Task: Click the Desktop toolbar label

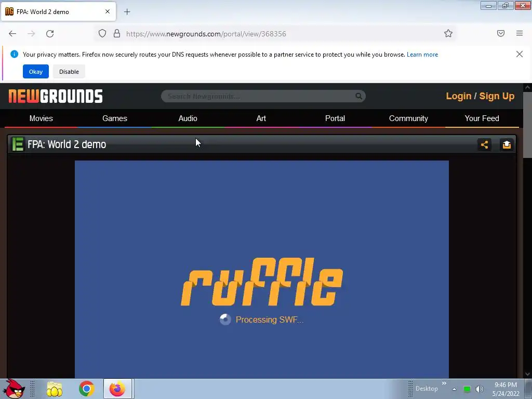Action: [427, 389]
